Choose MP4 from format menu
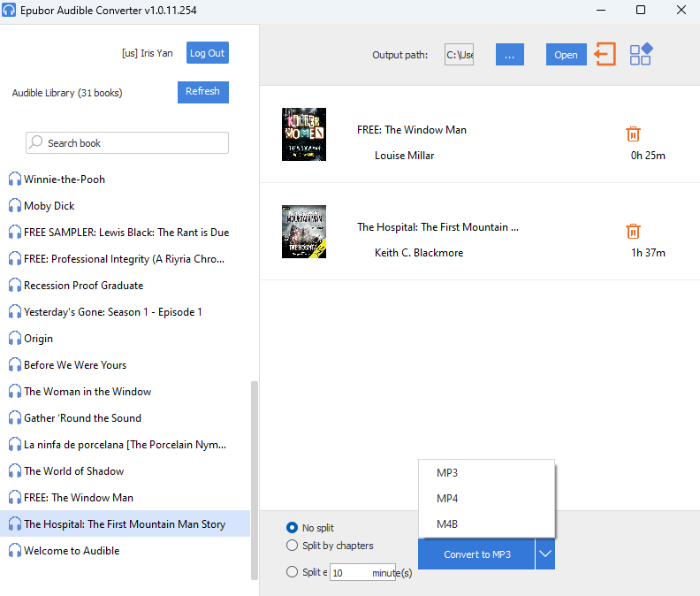 [447, 499]
